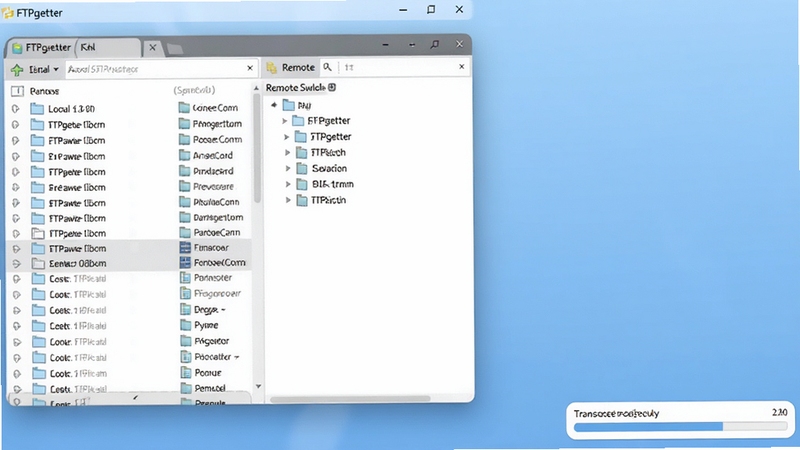Viewport: 800px width, 450px height.
Task: Click the blue grid icon beside Fumacoar
Action: 185,248
